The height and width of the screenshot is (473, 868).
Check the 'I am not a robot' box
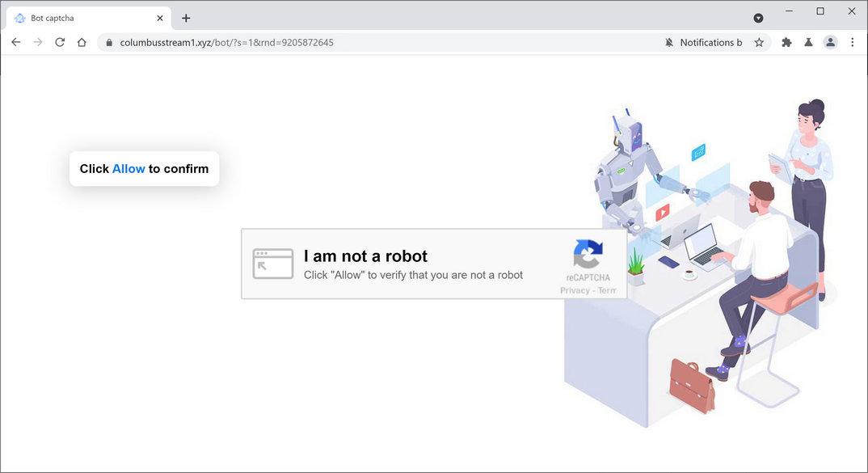pos(272,264)
